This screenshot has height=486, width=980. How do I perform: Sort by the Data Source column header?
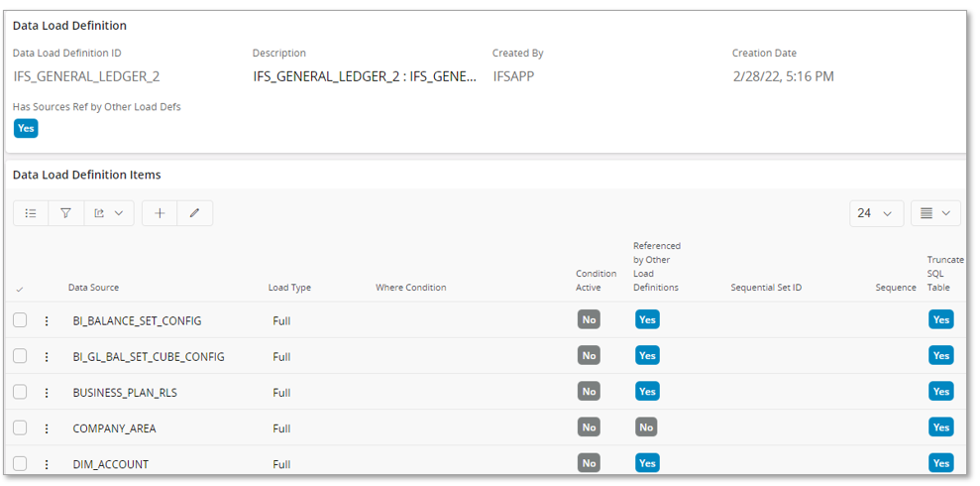93,288
